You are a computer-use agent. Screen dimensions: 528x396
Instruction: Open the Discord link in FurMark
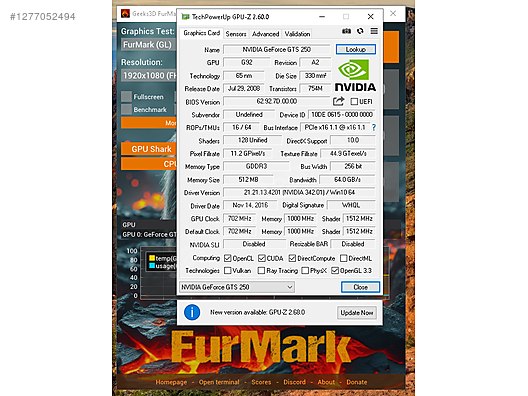point(294,382)
